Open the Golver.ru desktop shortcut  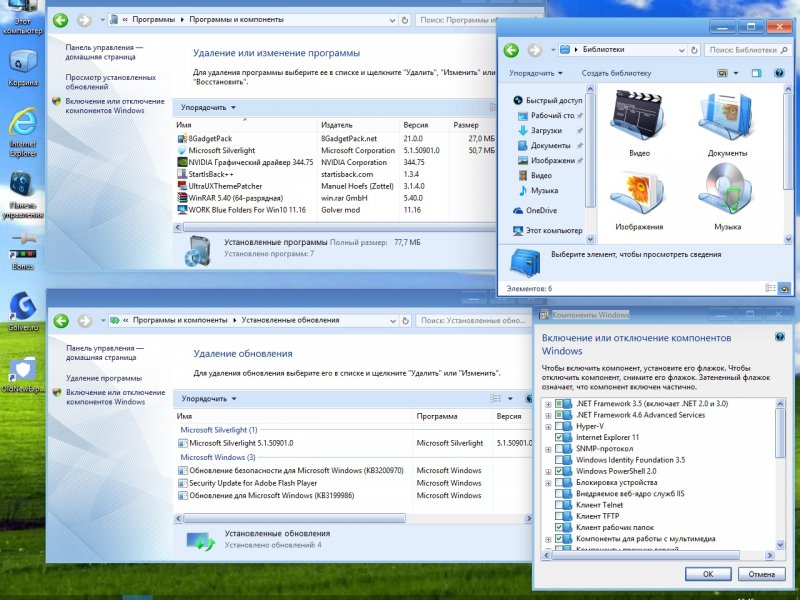click(22, 311)
